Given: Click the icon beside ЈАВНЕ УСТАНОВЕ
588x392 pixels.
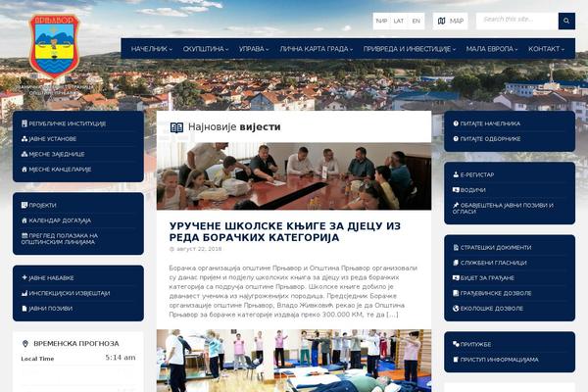Looking at the screenshot, I should point(24,139).
